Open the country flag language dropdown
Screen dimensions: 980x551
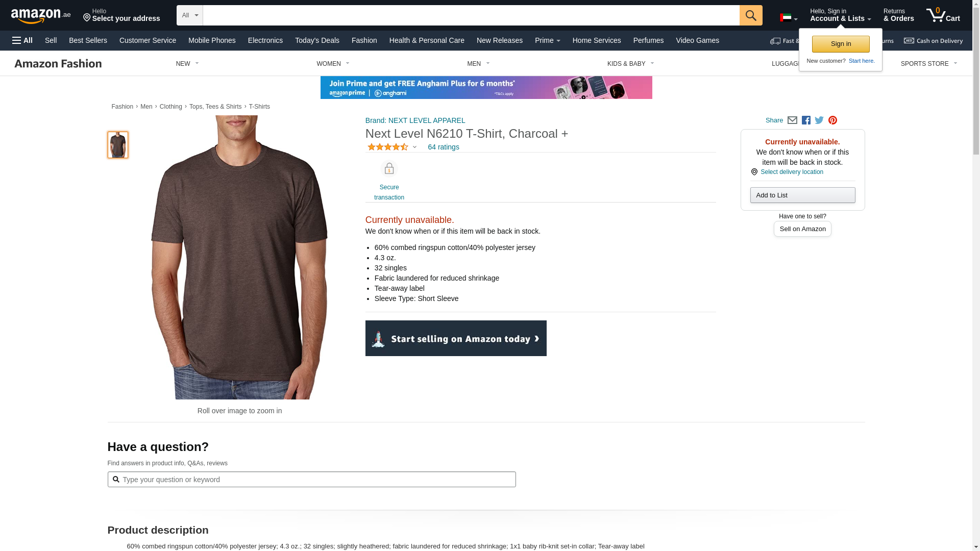point(789,18)
